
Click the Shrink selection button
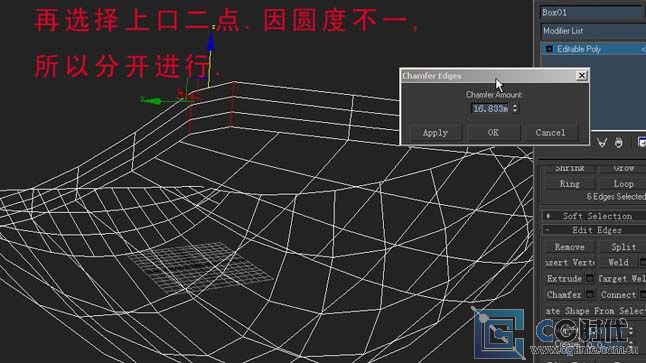pos(569,168)
